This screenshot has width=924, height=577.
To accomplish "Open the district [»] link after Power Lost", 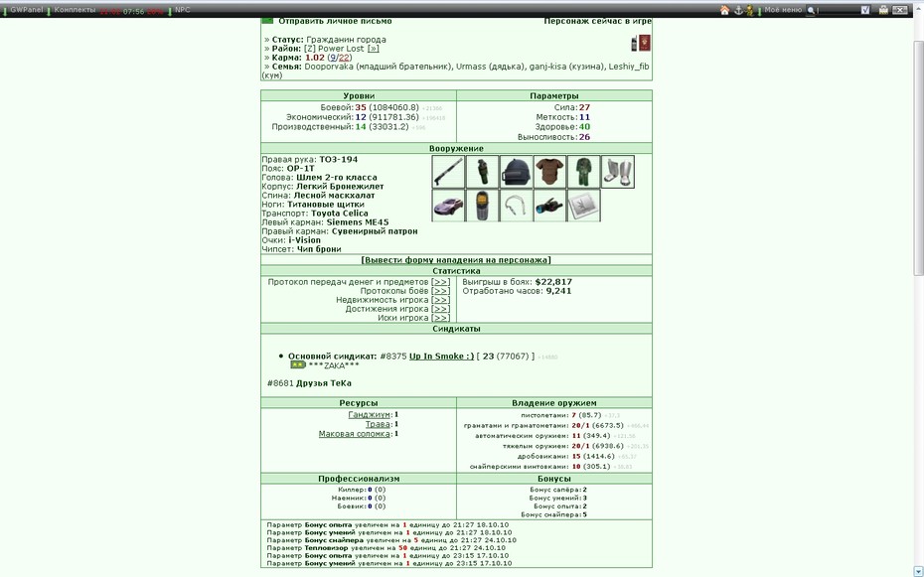I will pyautogui.click(x=373, y=49).
